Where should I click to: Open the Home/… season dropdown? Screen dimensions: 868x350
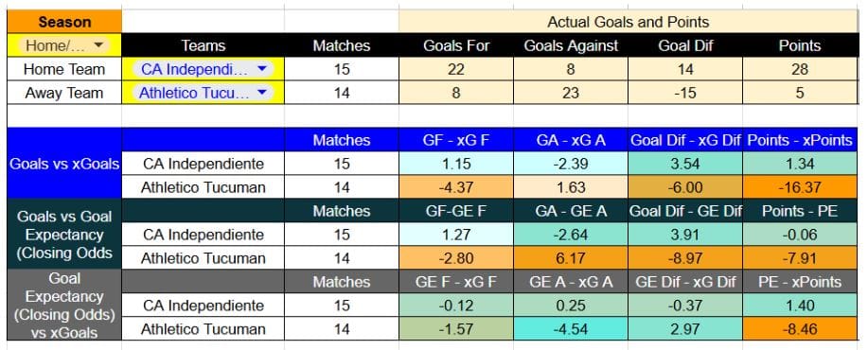coord(64,45)
